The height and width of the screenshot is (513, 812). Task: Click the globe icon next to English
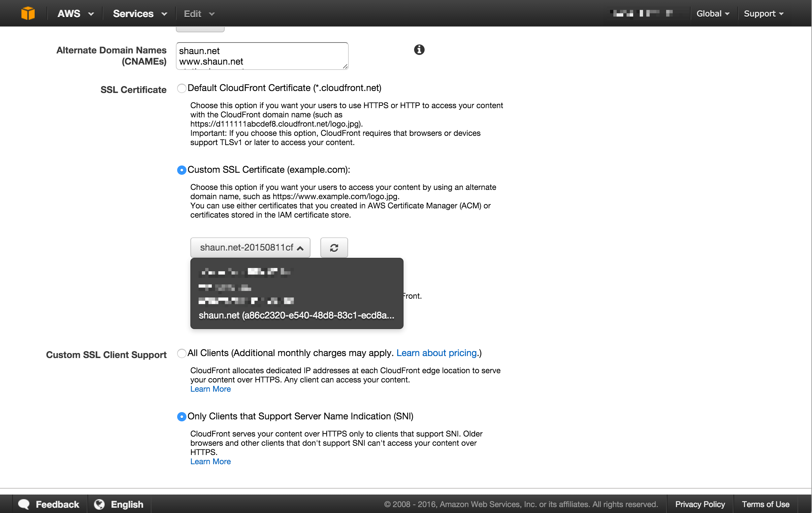(99, 504)
